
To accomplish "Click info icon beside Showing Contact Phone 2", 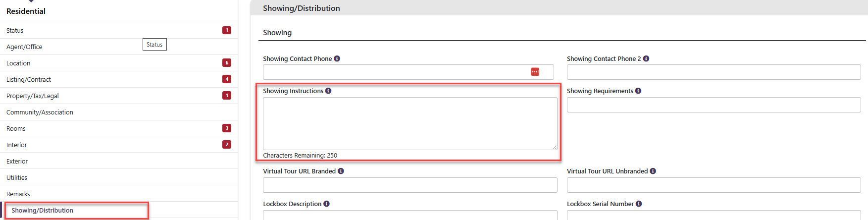I will click(646, 58).
